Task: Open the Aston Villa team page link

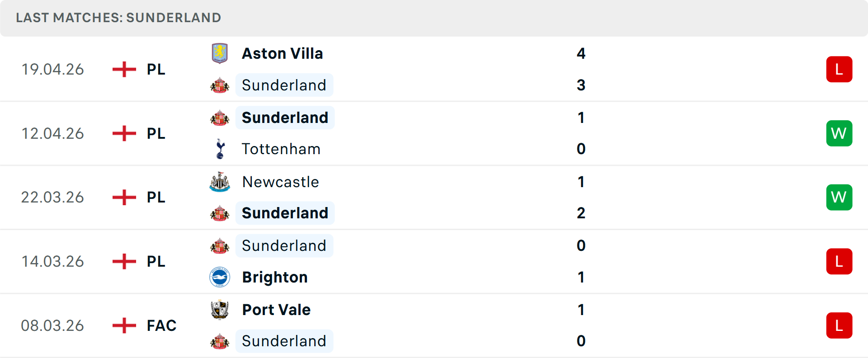Action: click(283, 53)
